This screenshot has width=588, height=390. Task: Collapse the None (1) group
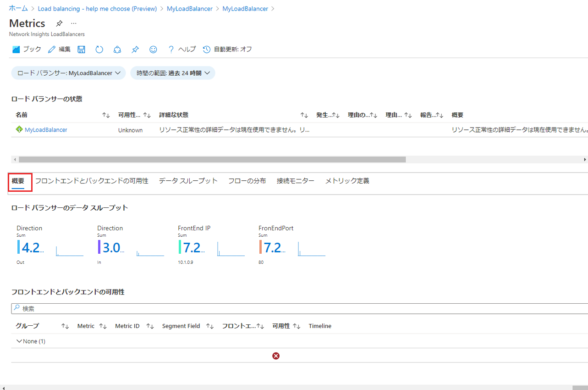coord(19,341)
